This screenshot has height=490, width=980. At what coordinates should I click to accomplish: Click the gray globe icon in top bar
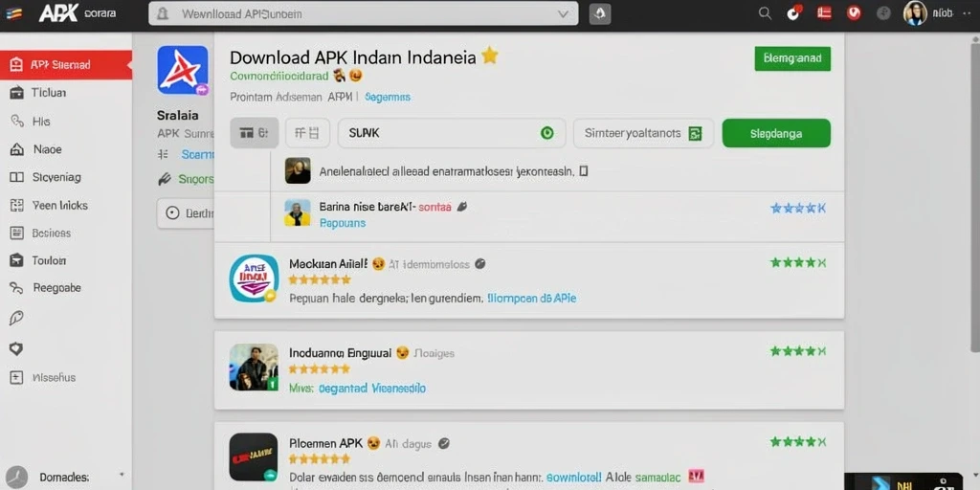click(883, 13)
